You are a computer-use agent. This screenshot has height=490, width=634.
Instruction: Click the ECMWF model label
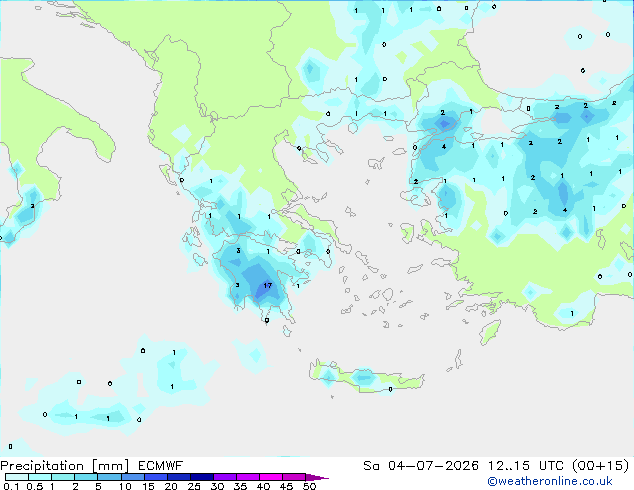pyautogui.click(x=161, y=466)
